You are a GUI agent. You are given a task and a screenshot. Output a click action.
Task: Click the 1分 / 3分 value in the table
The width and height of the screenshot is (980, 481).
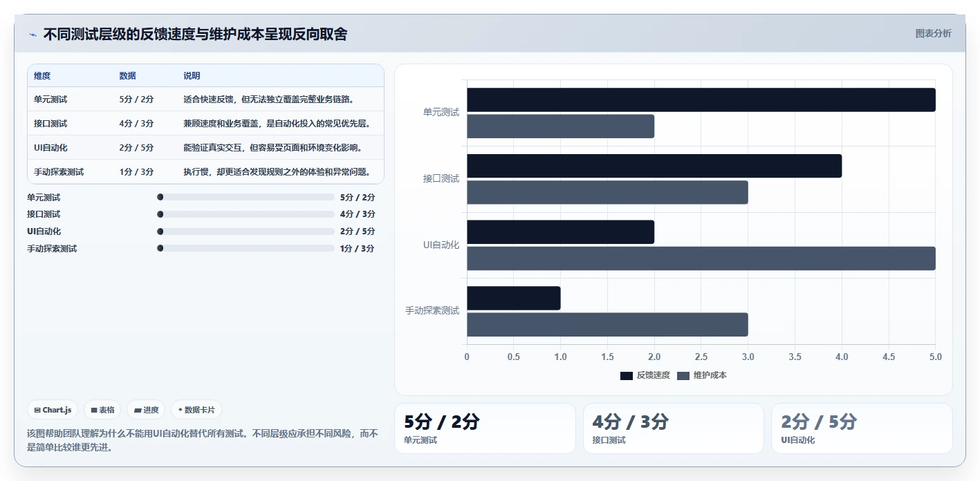(x=136, y=172)
